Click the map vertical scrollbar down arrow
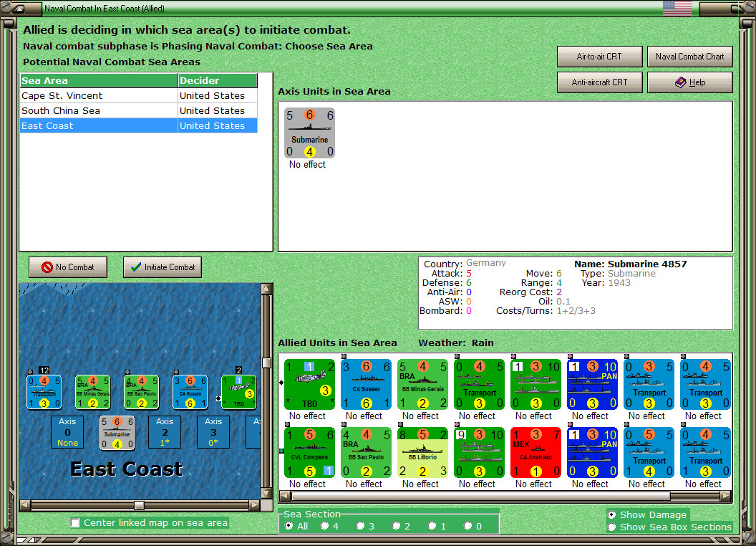 tap(266, 494)
